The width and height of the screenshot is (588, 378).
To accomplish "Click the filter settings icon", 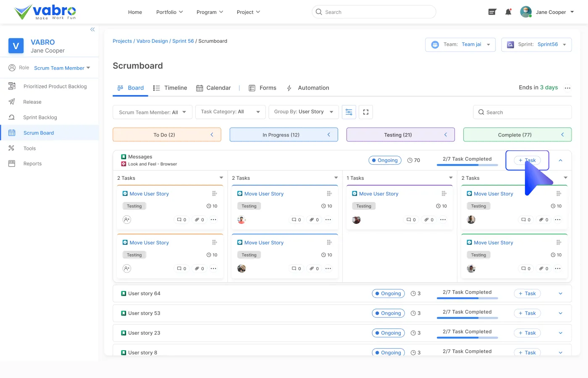I will [x=349, y=112].
